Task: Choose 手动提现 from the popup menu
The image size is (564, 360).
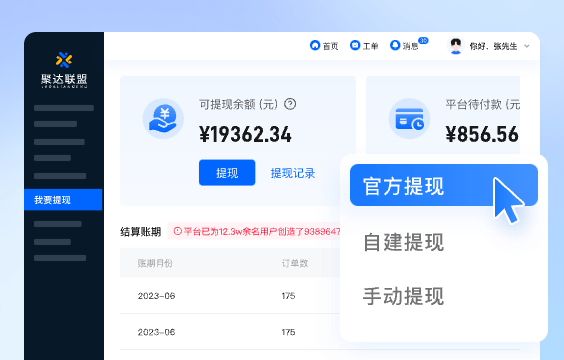Action: click(403, 296)
